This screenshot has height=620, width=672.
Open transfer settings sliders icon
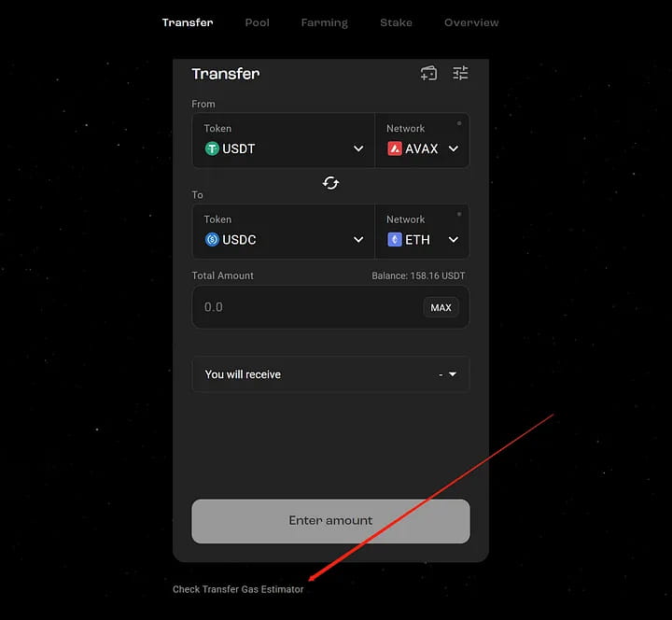(460, 74)
